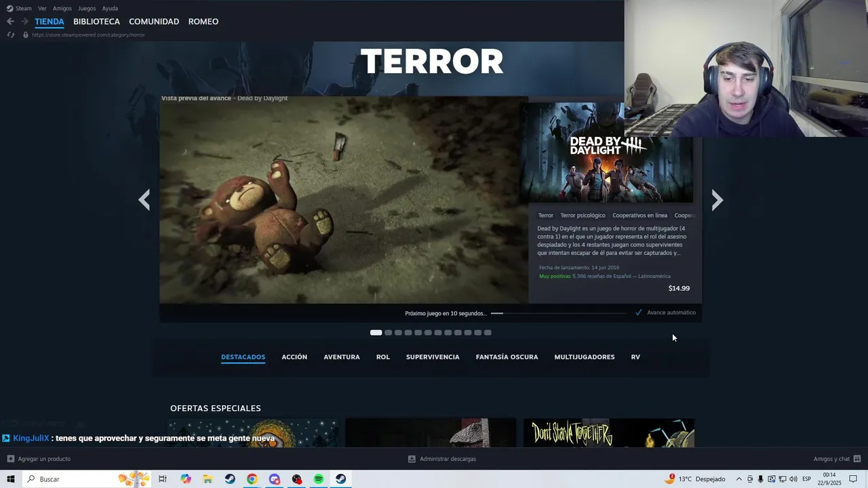Reload the store page via refresh icon
Image resolution: width=868 pixels, height=488 pixels.
pyautogui.click(x=11, y=35)
